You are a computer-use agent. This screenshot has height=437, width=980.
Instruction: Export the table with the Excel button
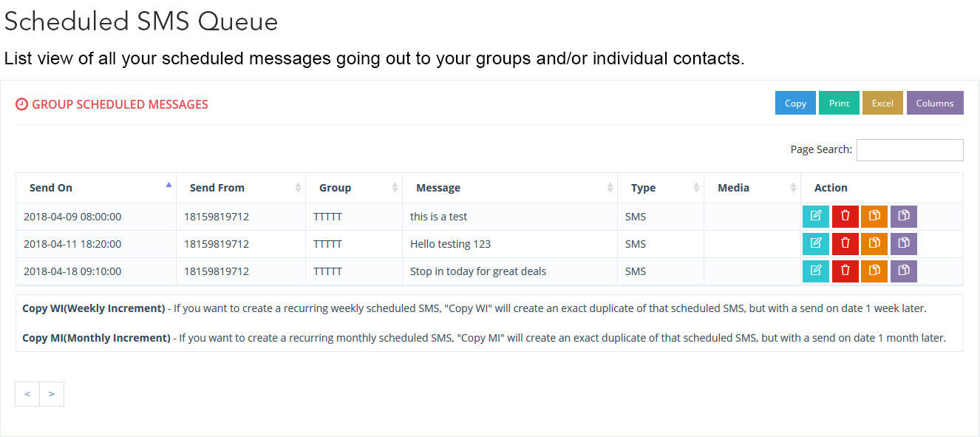point(882,104)
